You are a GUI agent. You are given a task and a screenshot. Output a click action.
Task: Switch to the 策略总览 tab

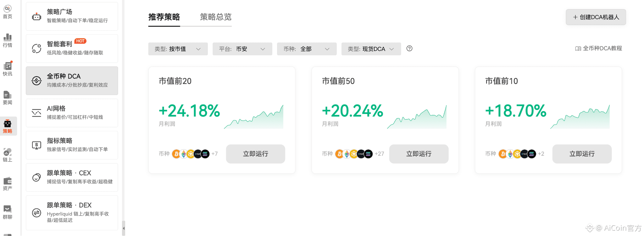216,17
